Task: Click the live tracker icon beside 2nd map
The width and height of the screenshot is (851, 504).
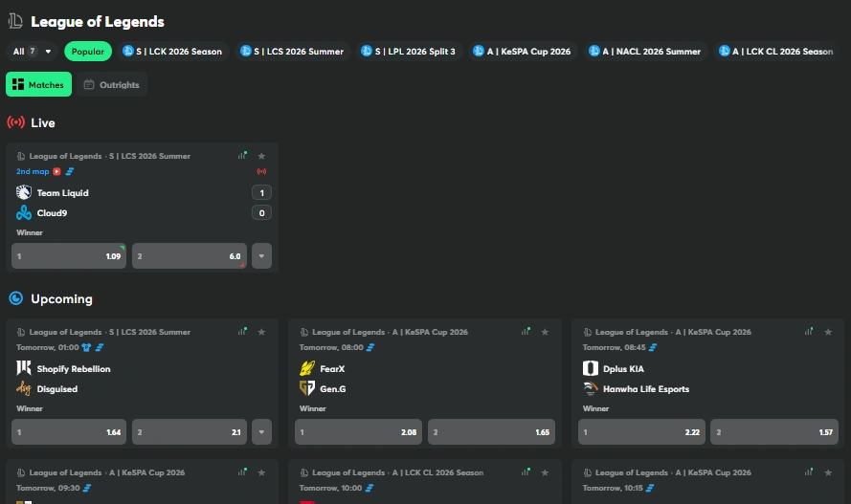Action: [x=70, y=171]
